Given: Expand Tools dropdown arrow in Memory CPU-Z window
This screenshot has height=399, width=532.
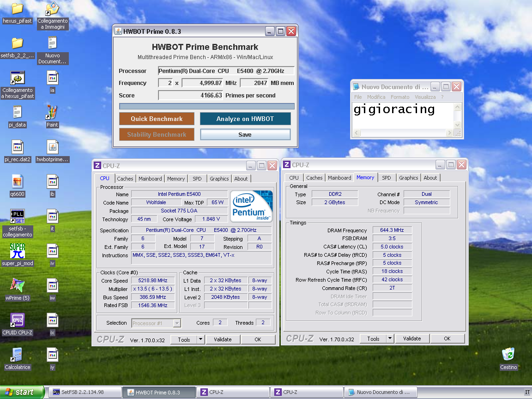Looking at the screenshot, I should (x=390, y=338).
